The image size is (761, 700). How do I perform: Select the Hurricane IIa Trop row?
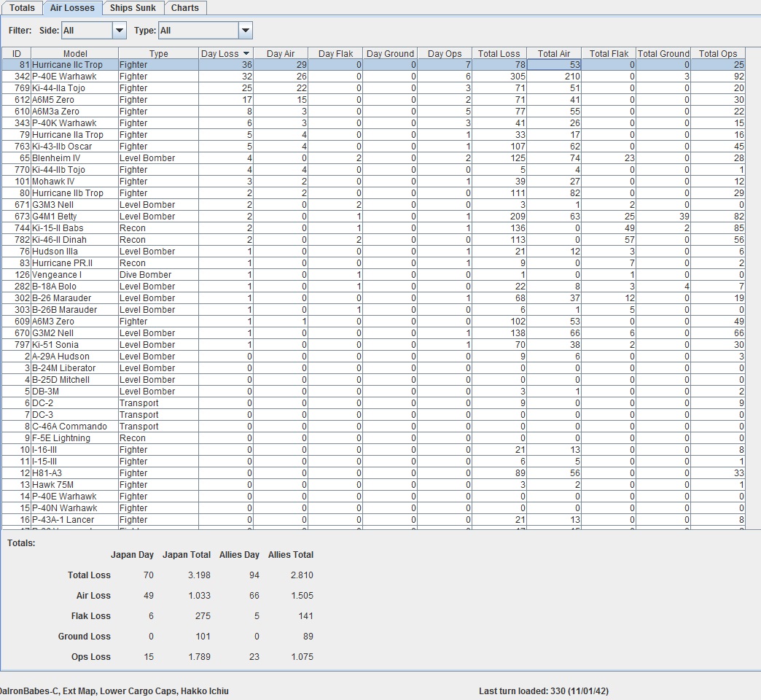(x=374, y=134)
